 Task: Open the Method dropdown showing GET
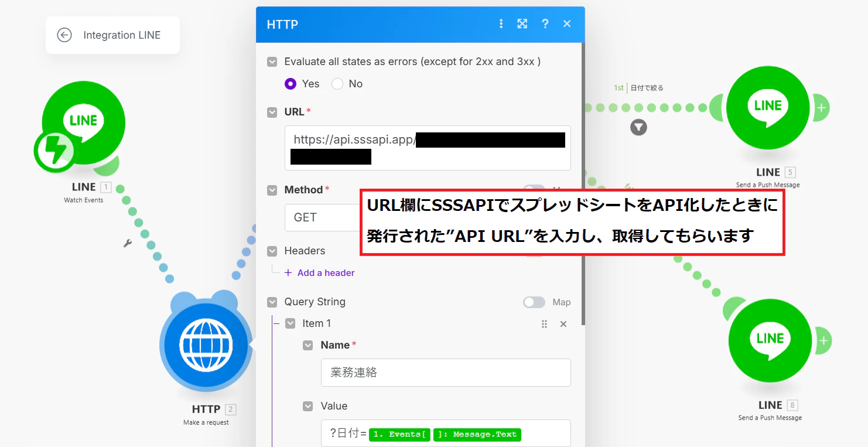(322, 217)
